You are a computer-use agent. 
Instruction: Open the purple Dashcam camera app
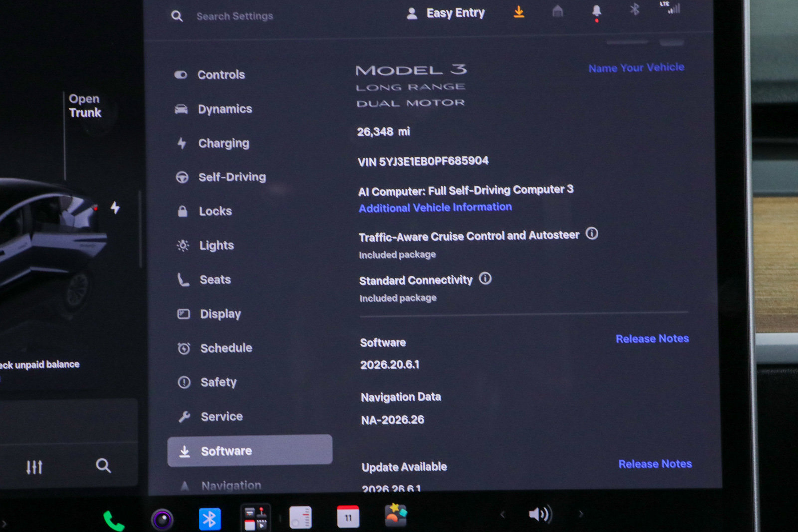162,520
